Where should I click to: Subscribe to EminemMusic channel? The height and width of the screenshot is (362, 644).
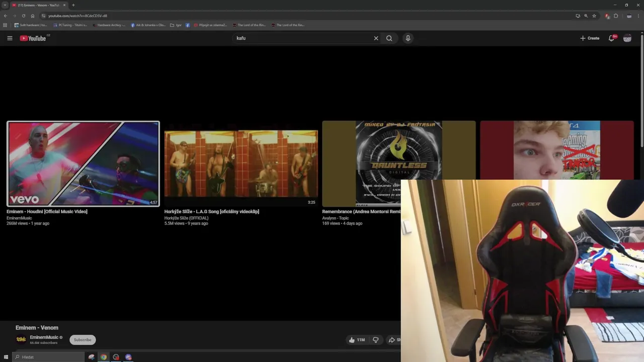(83, 340)
